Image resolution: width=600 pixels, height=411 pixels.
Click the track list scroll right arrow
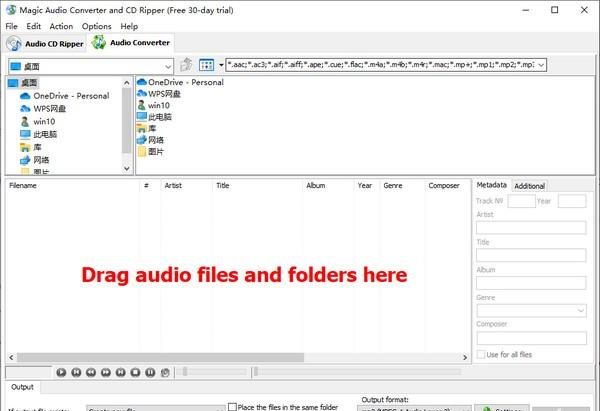click(x=465, y=357)
